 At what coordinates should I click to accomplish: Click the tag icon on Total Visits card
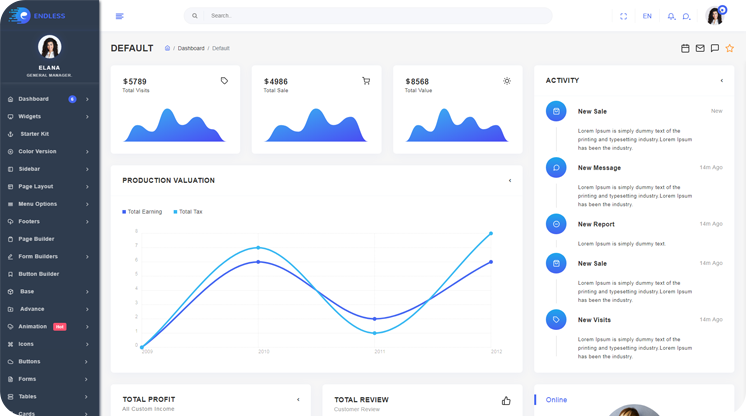(x=224, y=81)
